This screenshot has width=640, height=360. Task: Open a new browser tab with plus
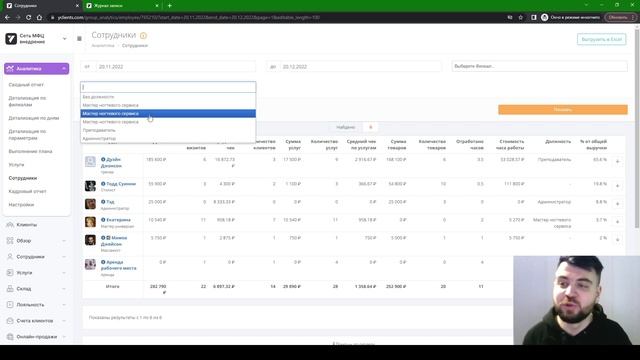pos(169,6)
